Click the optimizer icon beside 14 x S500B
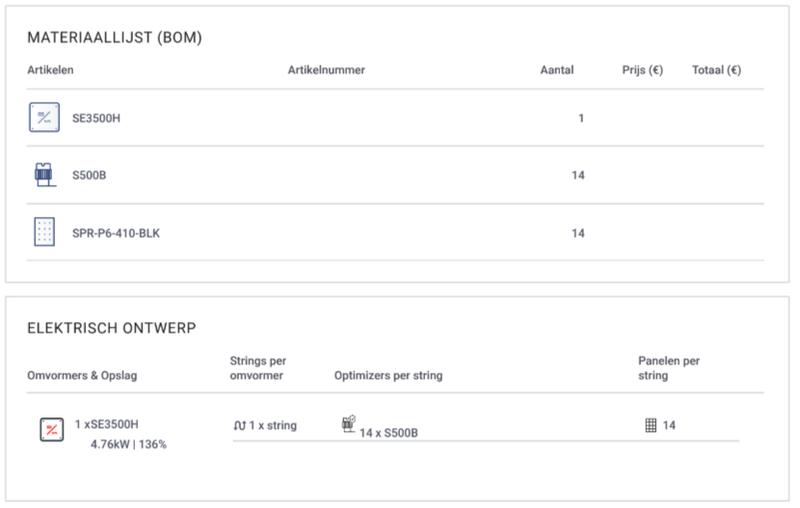The image size is (800, 508). [x=349, y=424]
